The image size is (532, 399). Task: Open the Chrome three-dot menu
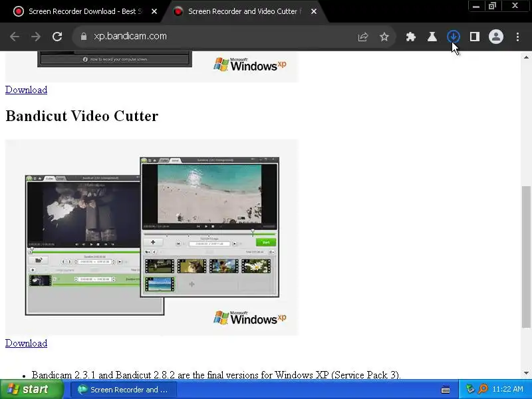tap(517, 37)
